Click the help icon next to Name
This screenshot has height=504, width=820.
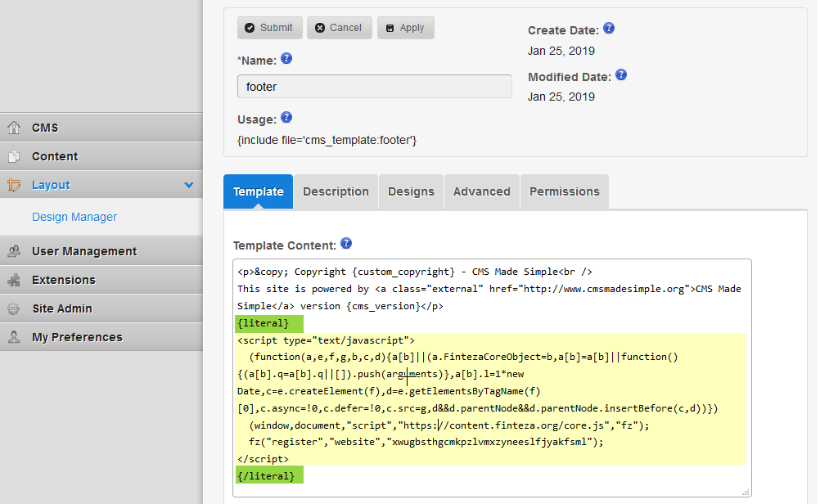(x=286, y=59)
